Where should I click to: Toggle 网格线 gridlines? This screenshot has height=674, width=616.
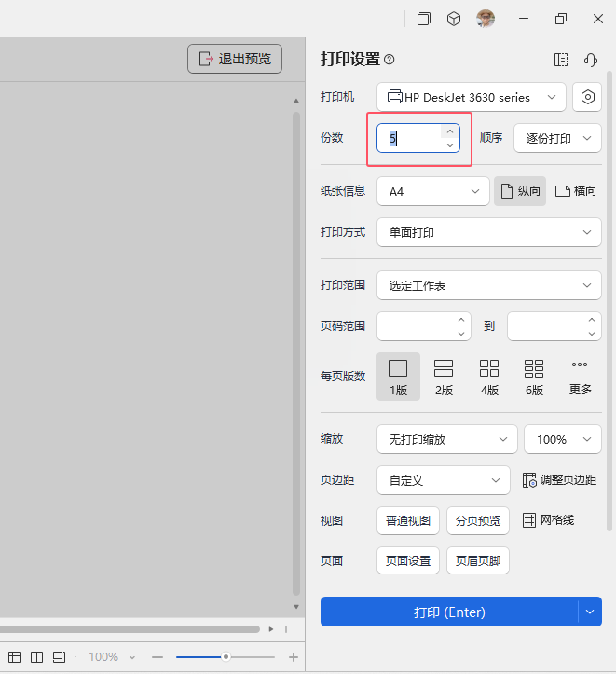tap(549, 520)
